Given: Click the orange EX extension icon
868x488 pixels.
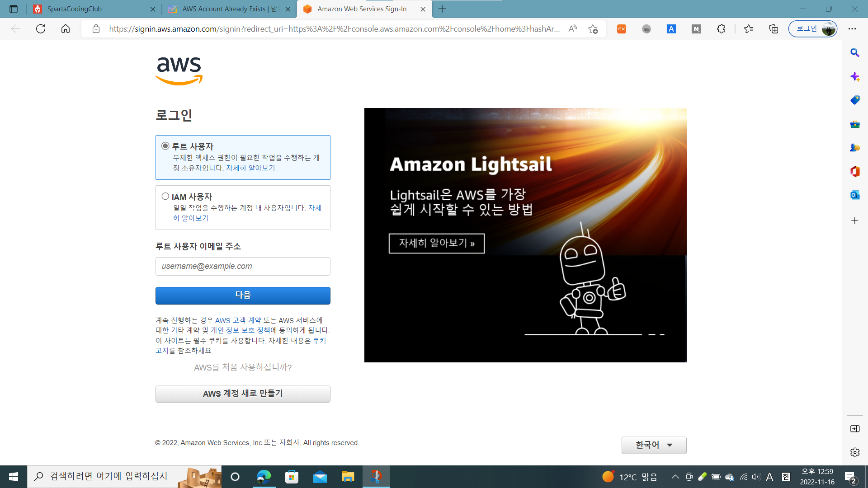Looking at the screenshot, I should (622, 29).
